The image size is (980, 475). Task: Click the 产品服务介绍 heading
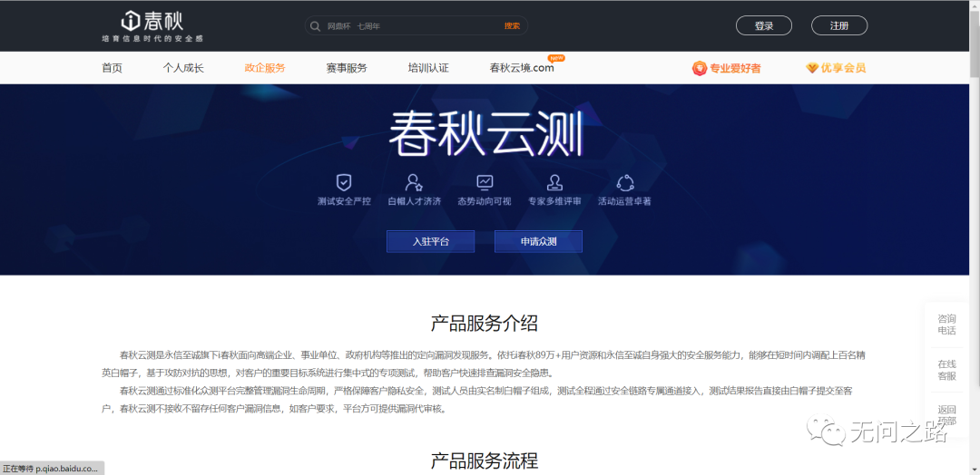pyautogui.click(x=485, y=324)
